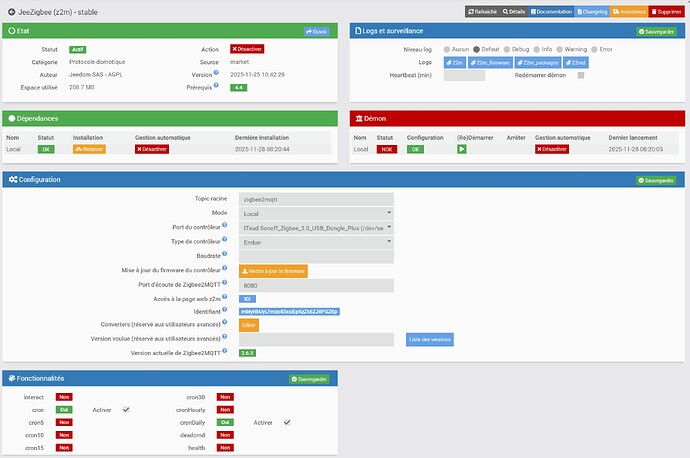Viewport: 690px width, 458px height.
Task: Toggle the cronDaily Activer checkbox
Action: [287, 422]
